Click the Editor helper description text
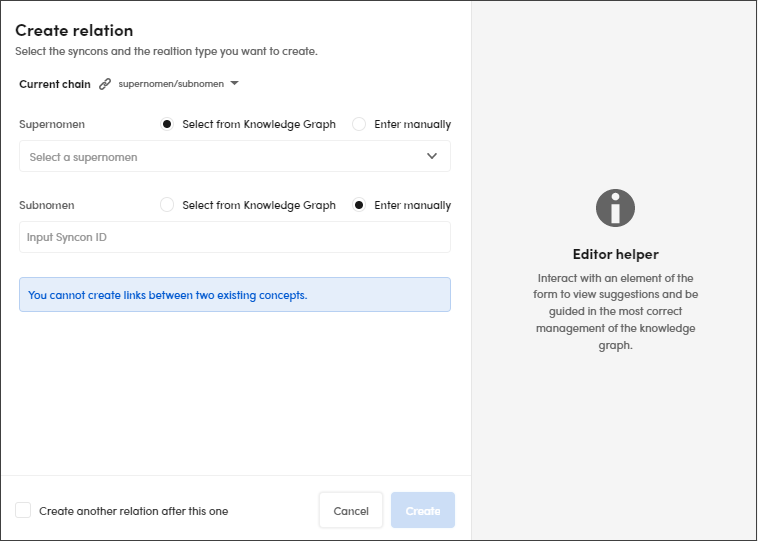Screen dimensions: 758x541 [615, 311]
